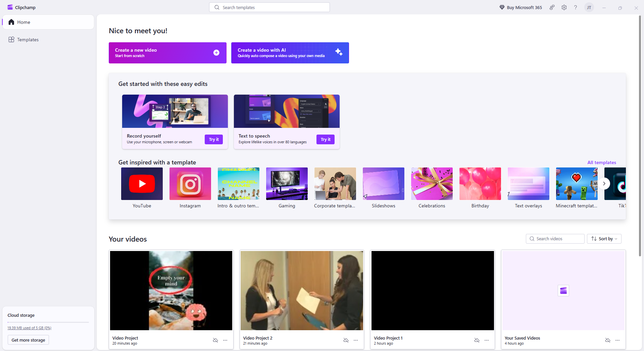Click the Get more storage button
Screen dimensions: 644x351
[x=29, y=340]
